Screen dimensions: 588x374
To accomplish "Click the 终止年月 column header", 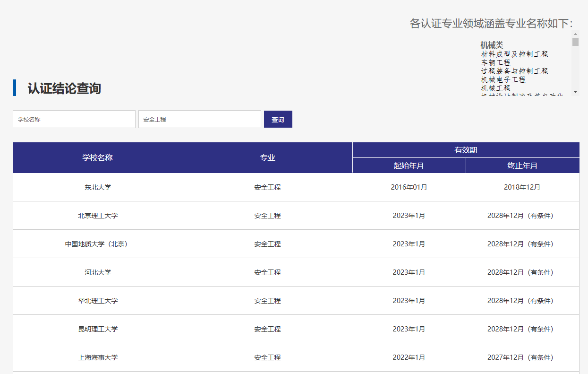I will [523, 165].
